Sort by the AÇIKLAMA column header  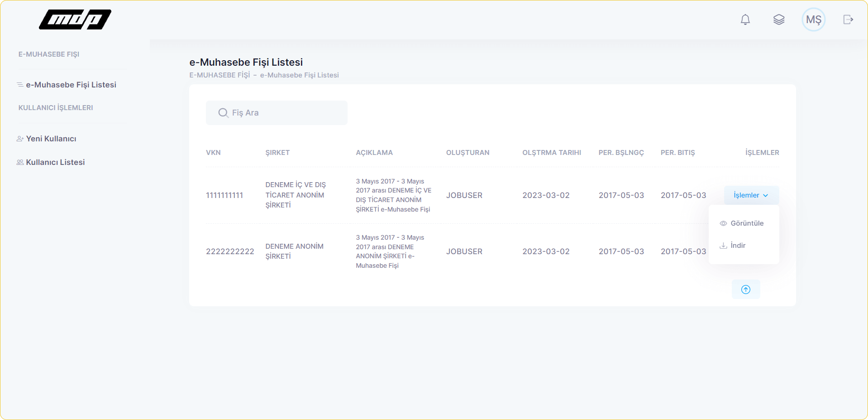click(x=374, y=153)
